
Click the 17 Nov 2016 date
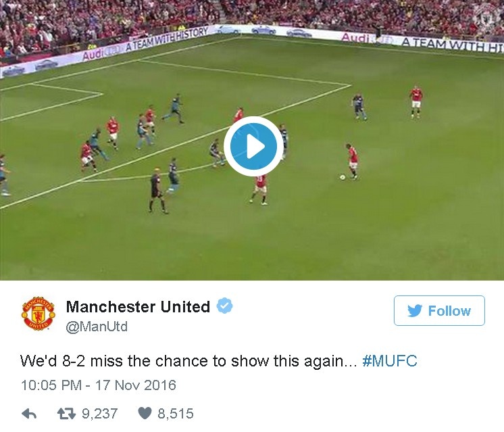tap(136, 385)
